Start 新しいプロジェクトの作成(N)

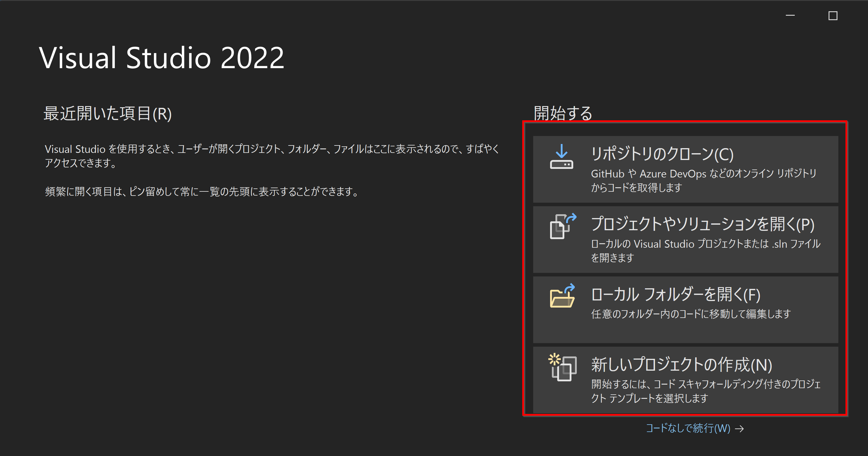click(x=685, y=380)
